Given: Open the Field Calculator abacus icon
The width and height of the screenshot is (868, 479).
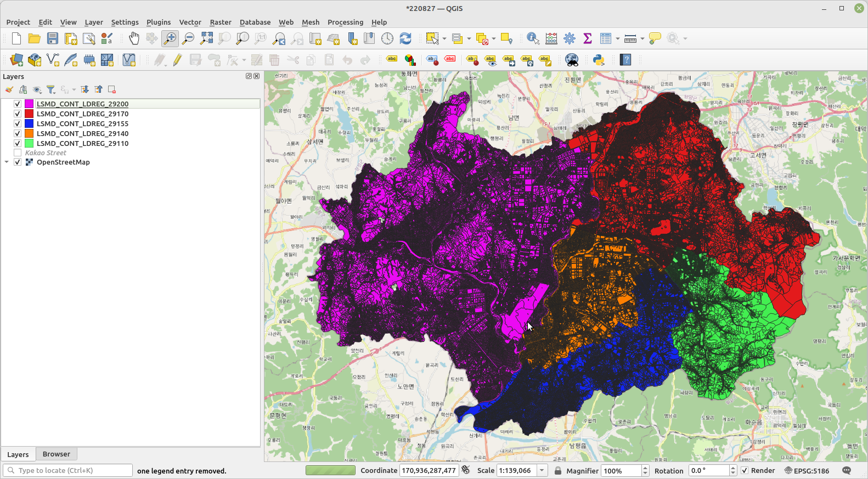Looking at the screenshot, I should (x=551, y=38).
